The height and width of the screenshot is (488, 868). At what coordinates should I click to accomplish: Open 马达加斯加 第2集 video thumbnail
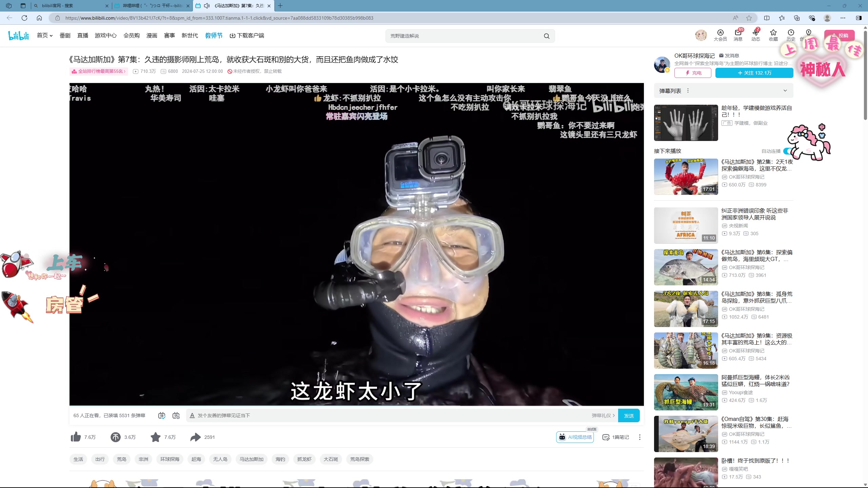click(x=686, y=177)
